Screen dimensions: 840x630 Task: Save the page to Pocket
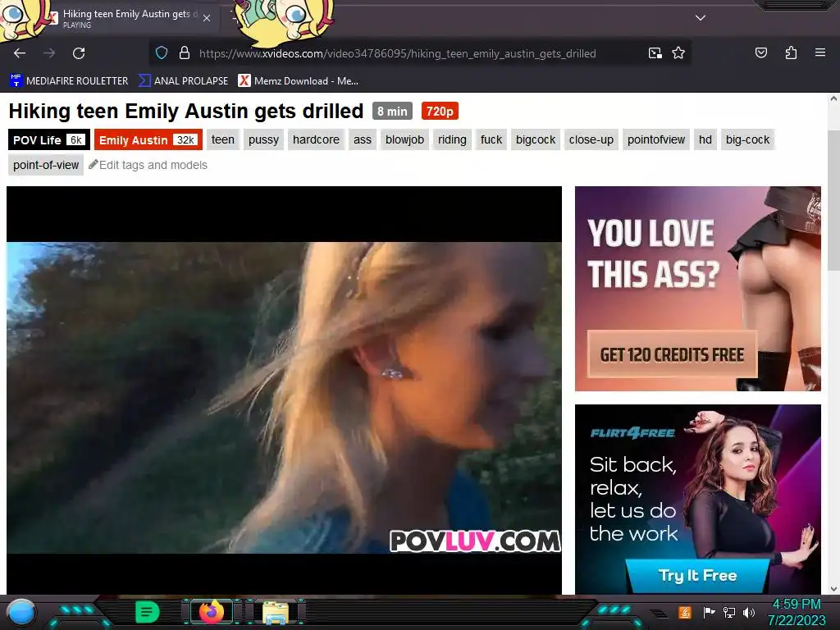[x=760, y=53]
